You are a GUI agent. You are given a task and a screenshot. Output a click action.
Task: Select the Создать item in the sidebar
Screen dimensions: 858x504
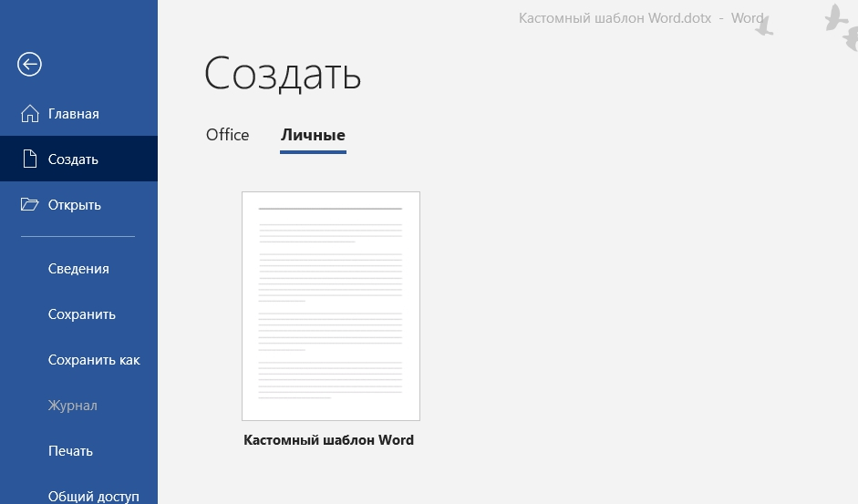(73, 159)
